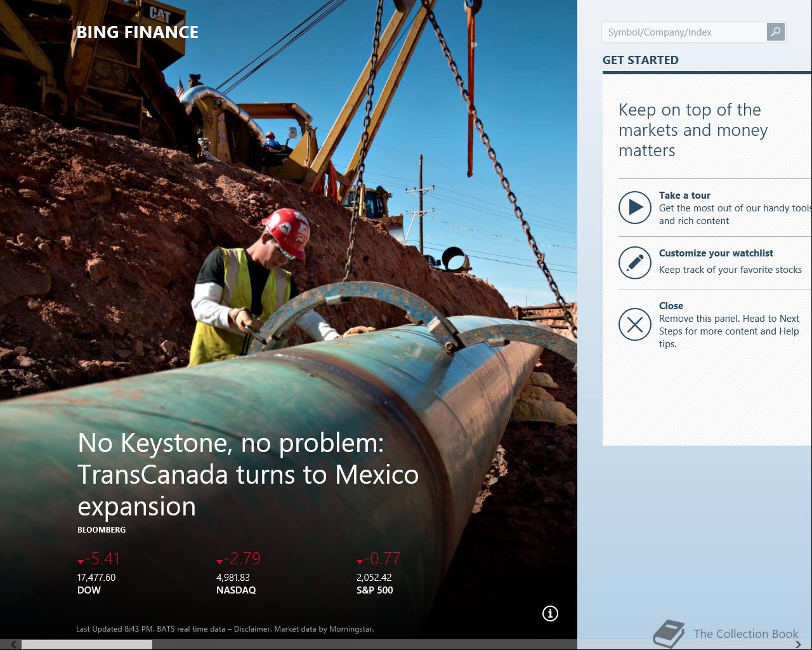Click the S&P 500 change value -0.77

(x=379, y=559)
